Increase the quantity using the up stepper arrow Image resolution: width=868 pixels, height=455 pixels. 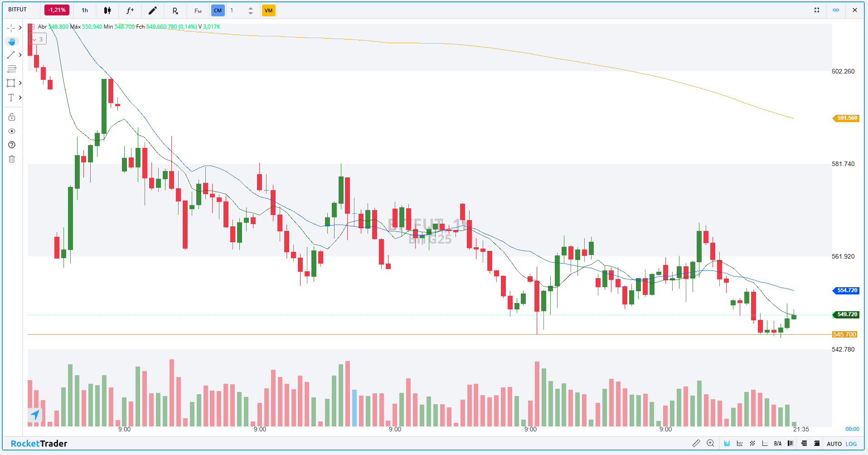pos(251,8)
